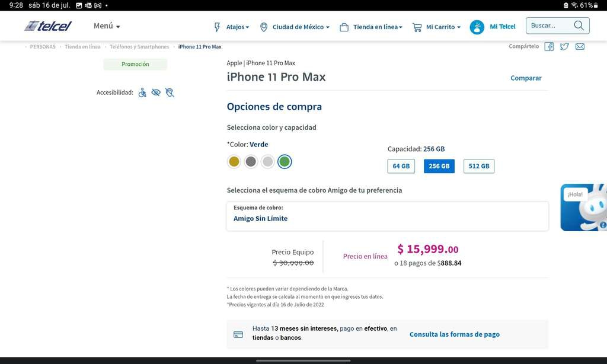Select 512 GB capacity
607x364 pixels.
pos(479,166)
